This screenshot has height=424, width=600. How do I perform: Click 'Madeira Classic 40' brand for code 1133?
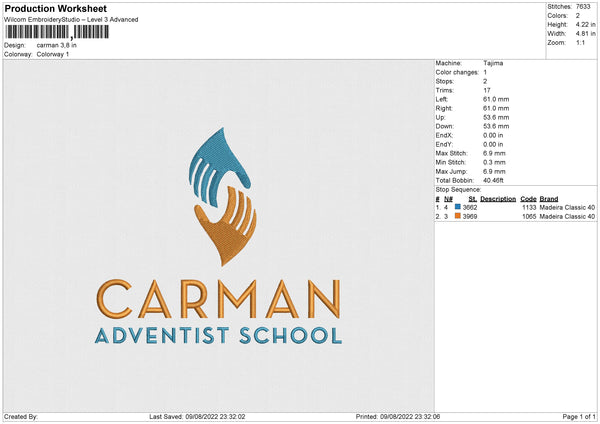tap(567, 207)
